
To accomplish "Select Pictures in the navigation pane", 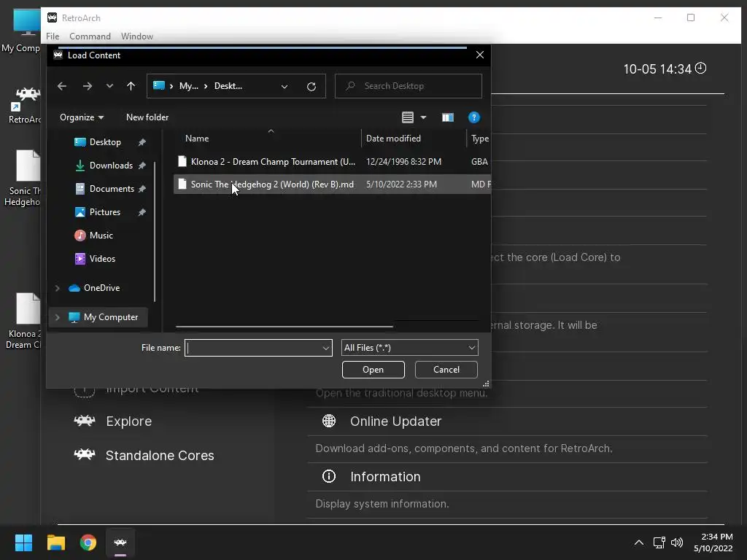I will [105, 212].
